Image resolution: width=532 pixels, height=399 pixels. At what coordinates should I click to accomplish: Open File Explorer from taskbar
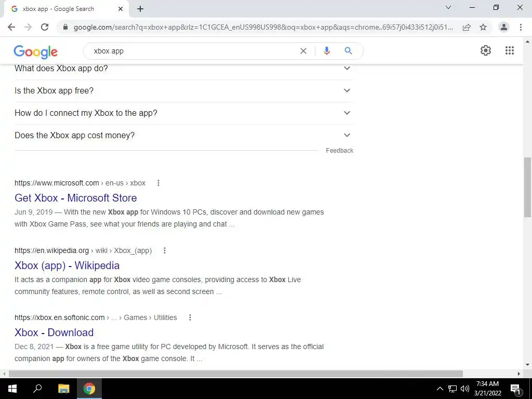63,389
